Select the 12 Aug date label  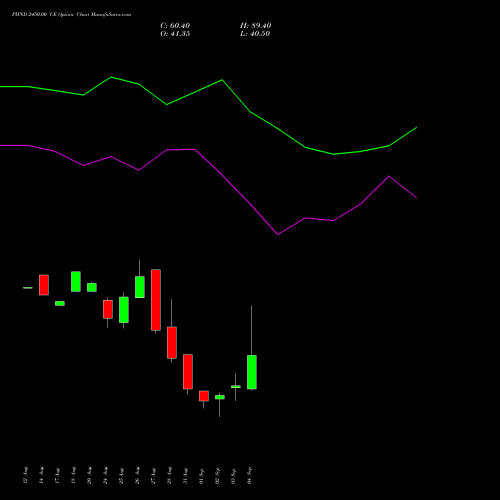point(25,475)
